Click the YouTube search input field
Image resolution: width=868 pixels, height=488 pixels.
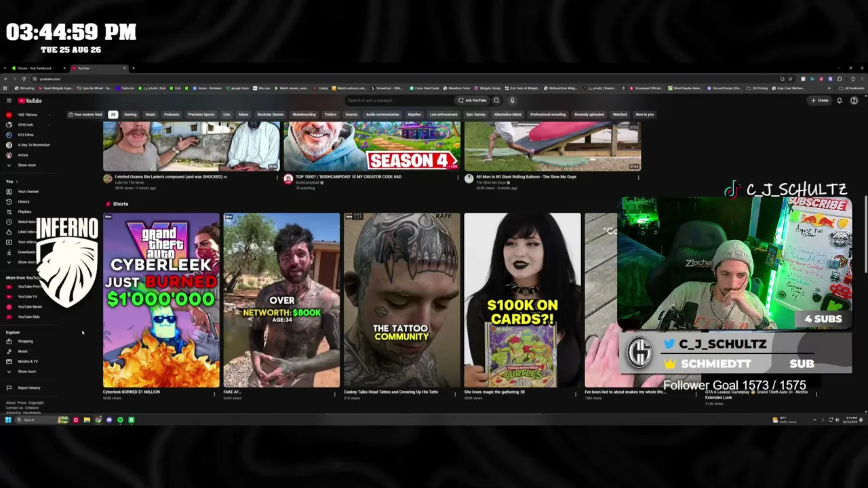click(400, 100)
